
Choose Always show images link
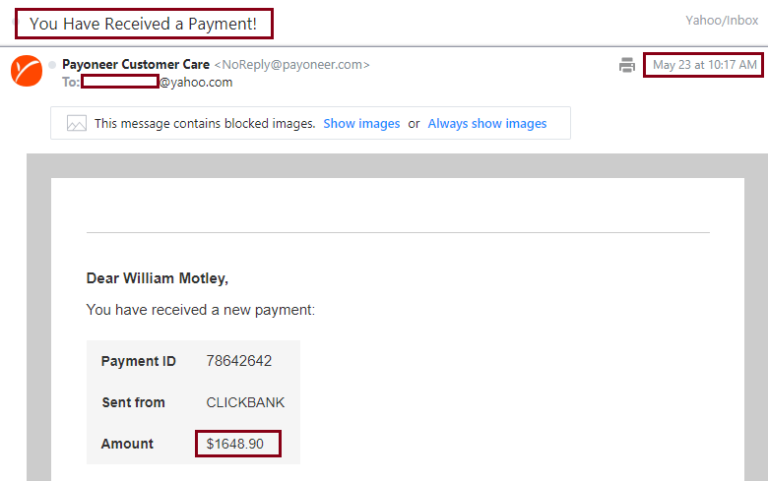[x=487, y=123]
